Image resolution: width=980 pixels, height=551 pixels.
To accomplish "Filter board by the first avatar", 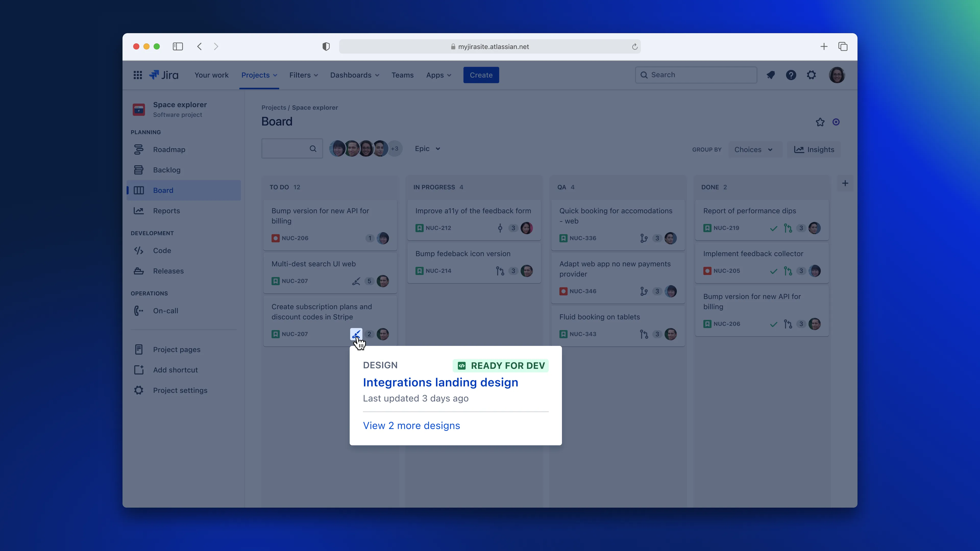I will click(x=337, y=149).
